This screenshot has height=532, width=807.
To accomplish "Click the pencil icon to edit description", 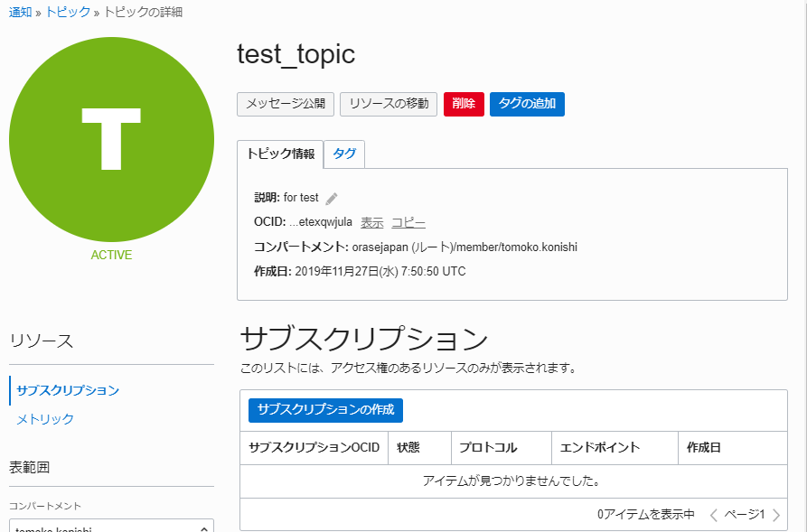I will point(332,199).
